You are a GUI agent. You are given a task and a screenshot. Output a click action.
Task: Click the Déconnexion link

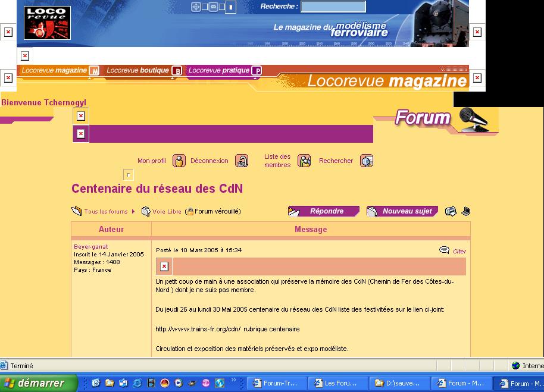click(209, 161)
